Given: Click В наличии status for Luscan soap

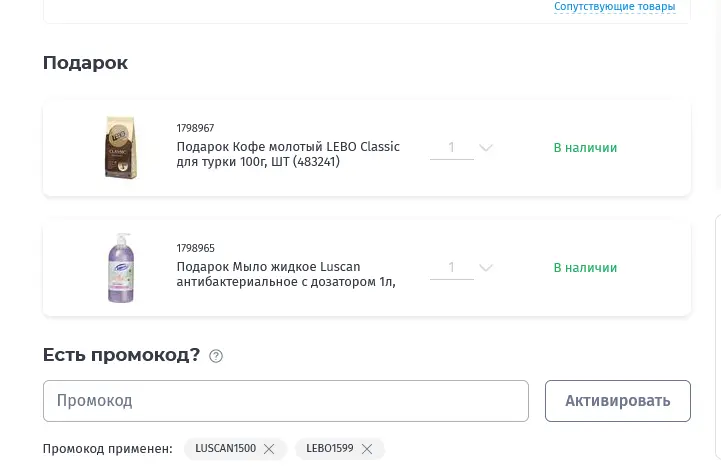Looking at the screenshot, I should tap(585, 268).
